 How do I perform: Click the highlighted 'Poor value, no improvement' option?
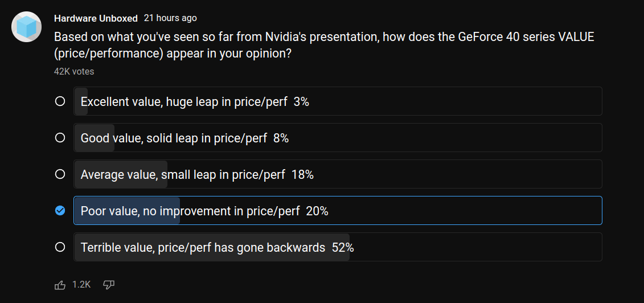point(338,211)
